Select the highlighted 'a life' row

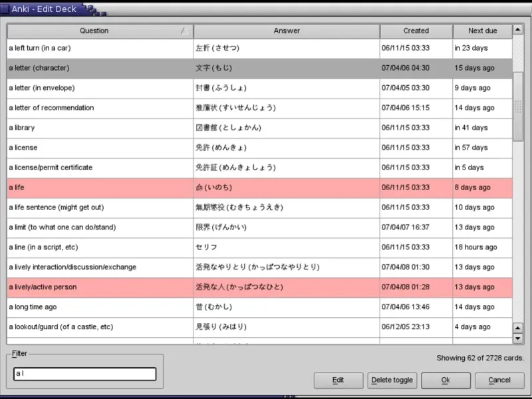click(259, 188)
